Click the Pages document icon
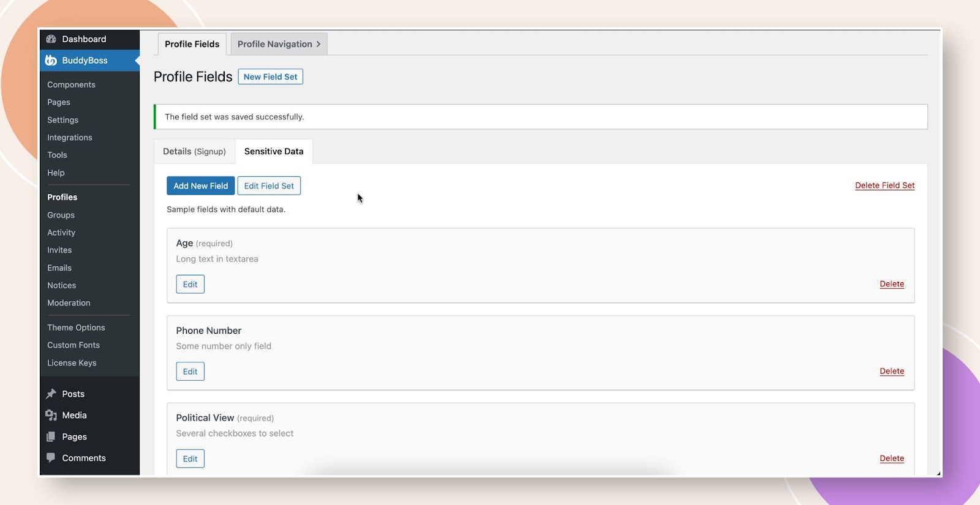Screen dimensions: 980x505 pyautogui.click(x=51, y=436)
